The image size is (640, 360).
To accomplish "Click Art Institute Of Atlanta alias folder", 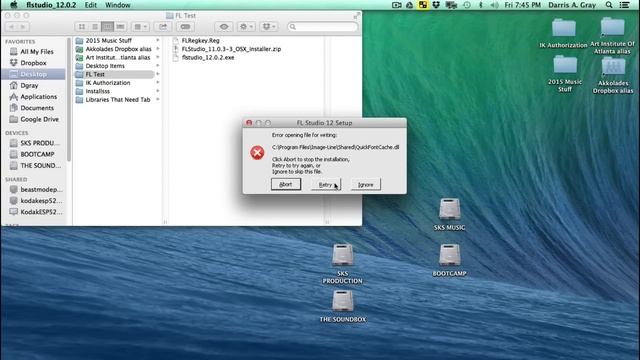I will click(612, 28).
